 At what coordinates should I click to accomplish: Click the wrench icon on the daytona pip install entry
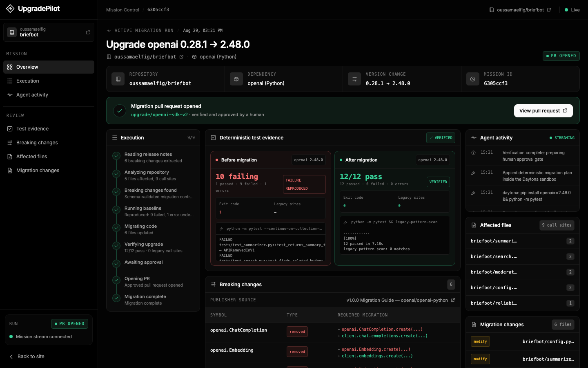click(x=473, y=193)
